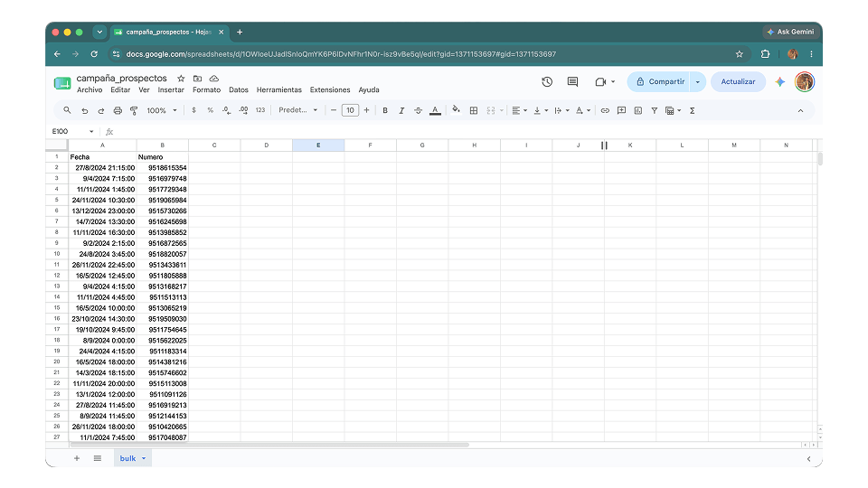Toggle italic formatting

401,110
